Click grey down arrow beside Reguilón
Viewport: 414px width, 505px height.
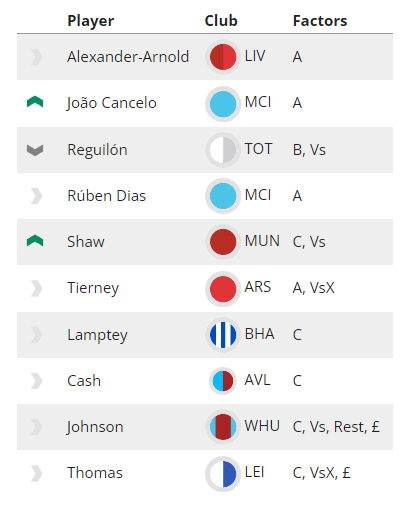35,150
